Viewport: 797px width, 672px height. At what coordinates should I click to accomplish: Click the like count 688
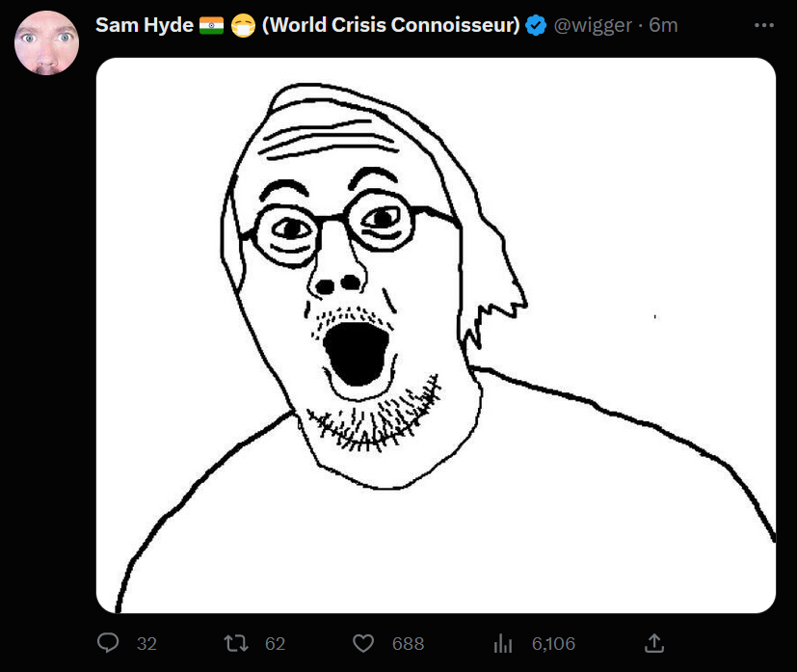408,643
